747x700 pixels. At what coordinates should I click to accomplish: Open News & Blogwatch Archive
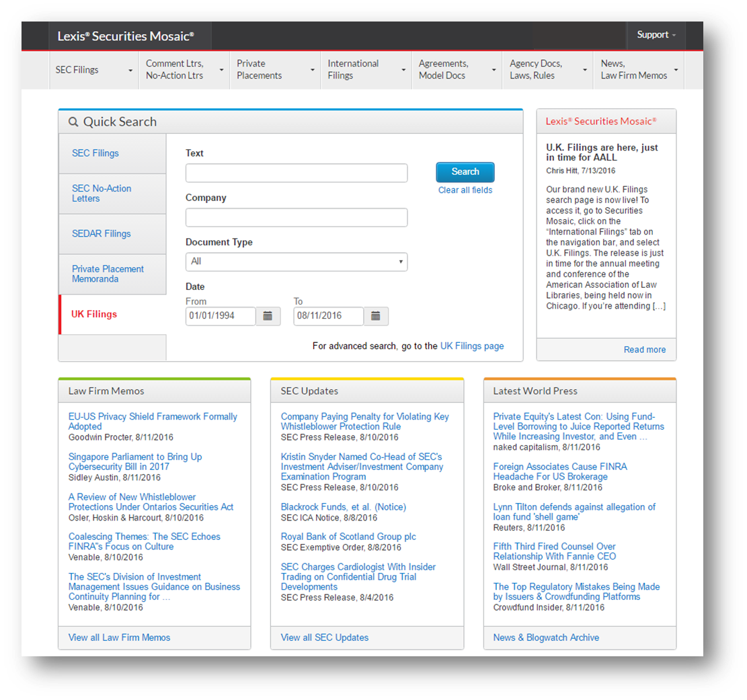546,637
